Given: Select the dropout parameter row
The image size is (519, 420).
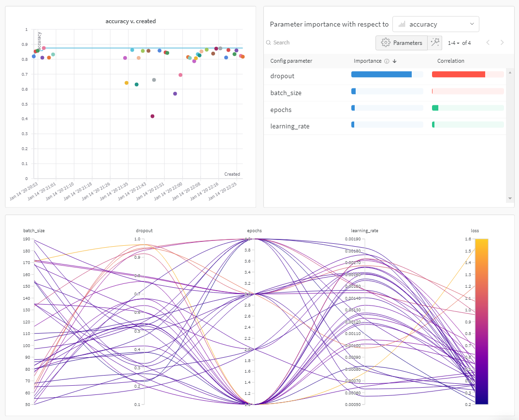Looking at the screenshot, I should click(x=338, y=76).
